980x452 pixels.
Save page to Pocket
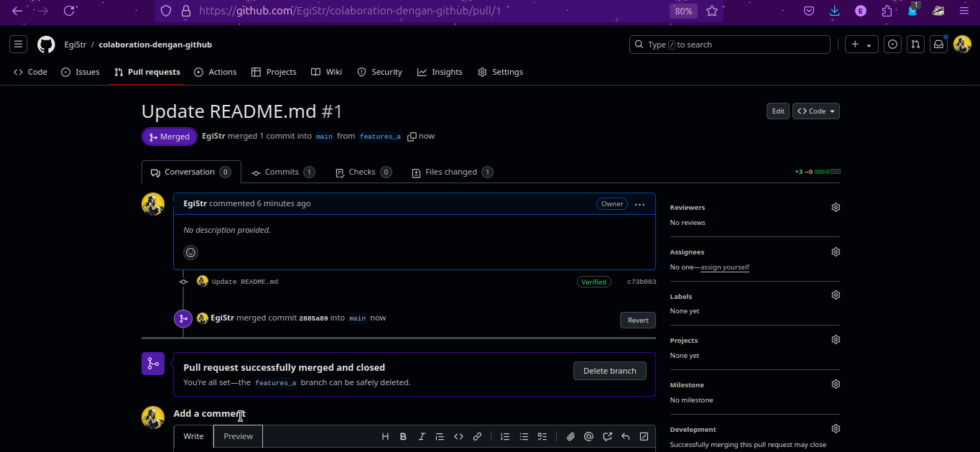808,11
